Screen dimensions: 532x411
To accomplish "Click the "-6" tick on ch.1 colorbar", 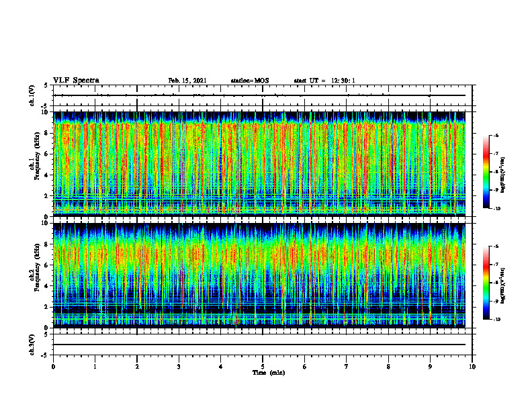I will pyautogui.click(x=496, y=136).
